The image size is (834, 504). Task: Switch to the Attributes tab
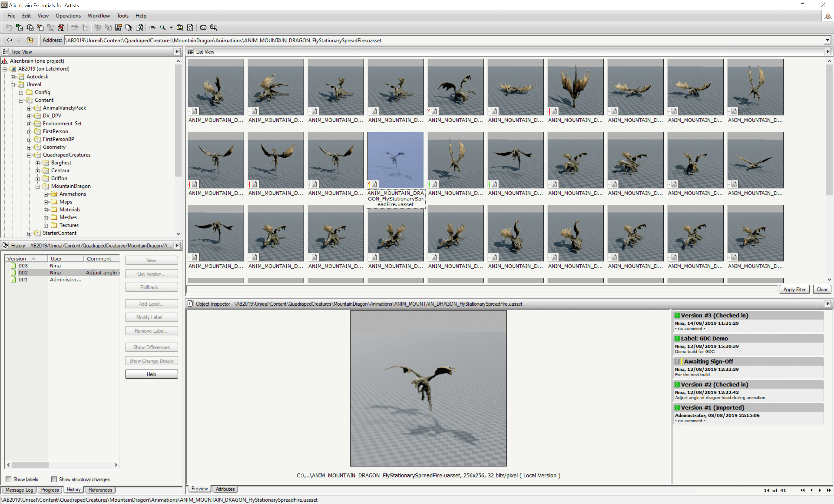click(225, 489)
